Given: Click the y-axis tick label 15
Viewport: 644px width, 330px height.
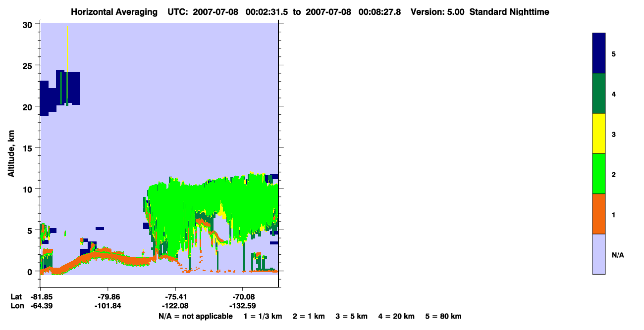Looking at the screenshot, I should (x=28, y=148).
